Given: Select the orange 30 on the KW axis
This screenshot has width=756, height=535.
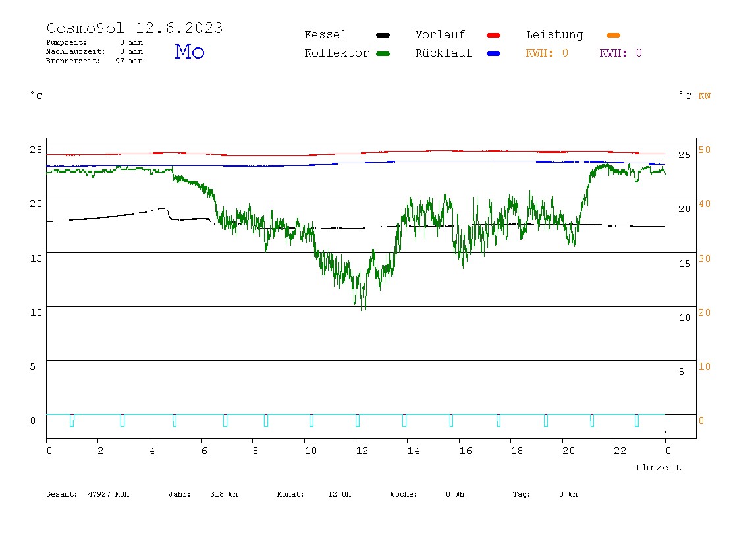Looking at the screenshot, I should (x=705, y=258).
